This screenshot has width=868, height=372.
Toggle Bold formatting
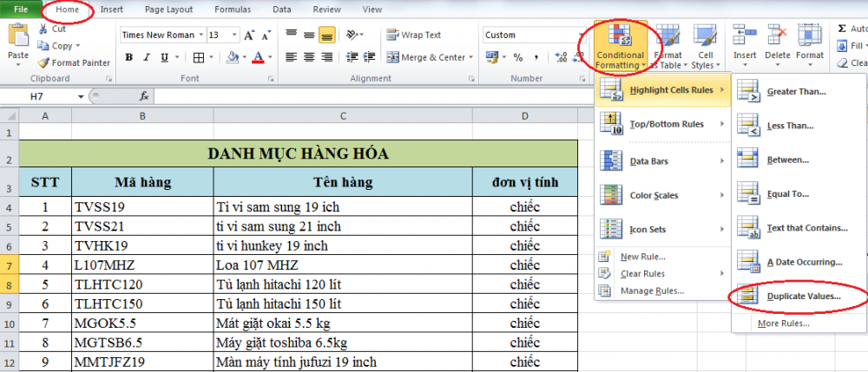click(129, 57)
